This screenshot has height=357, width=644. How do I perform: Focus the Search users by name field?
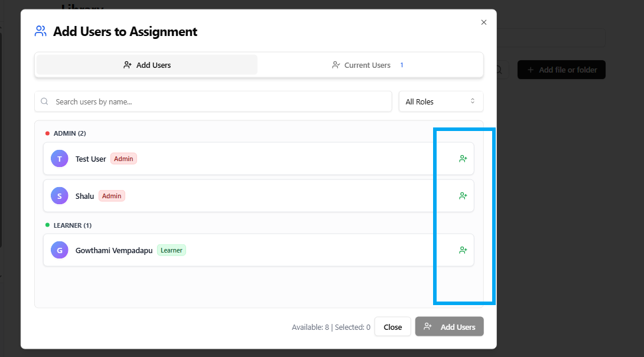tap(219, 101)
